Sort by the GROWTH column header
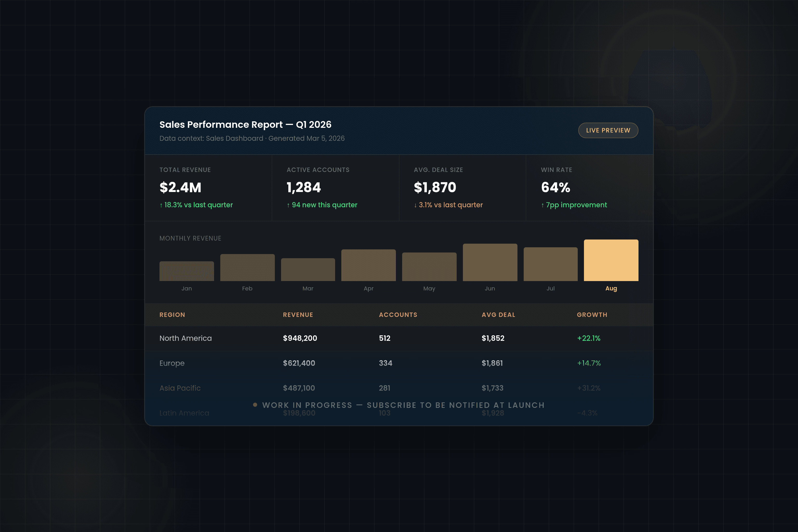The image size is (798, 532). (592, 315)
